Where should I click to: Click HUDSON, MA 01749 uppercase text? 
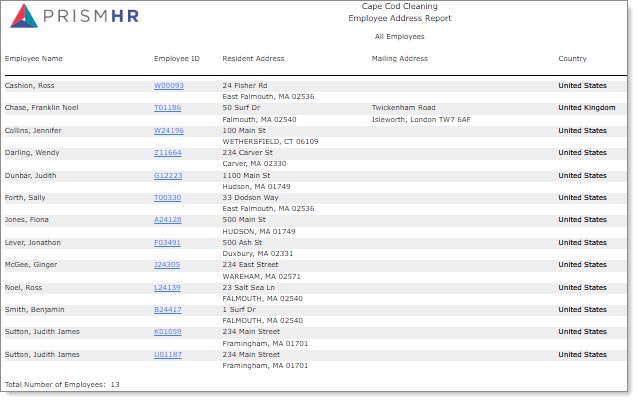tap(259, 232)
